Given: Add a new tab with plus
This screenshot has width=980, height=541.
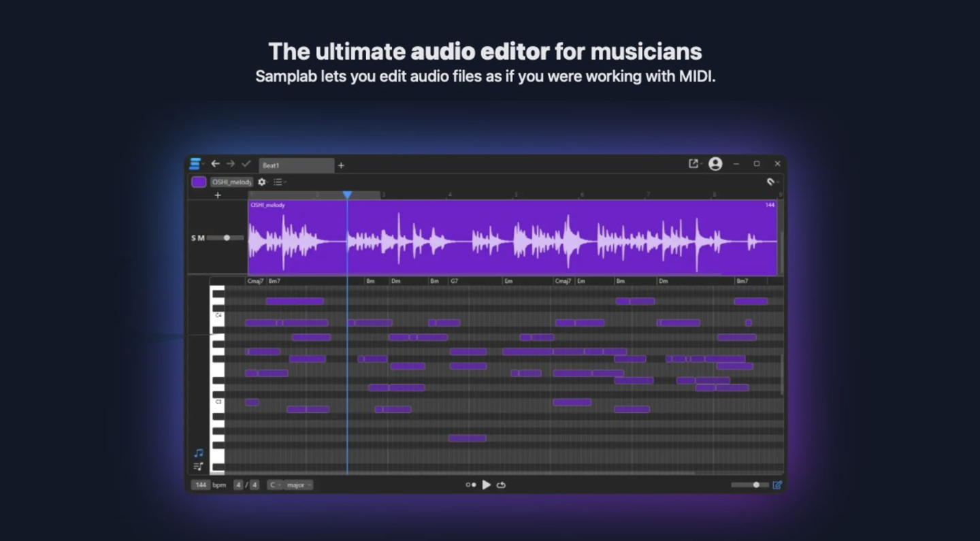Looking at the screenshot, I should 341,165.
